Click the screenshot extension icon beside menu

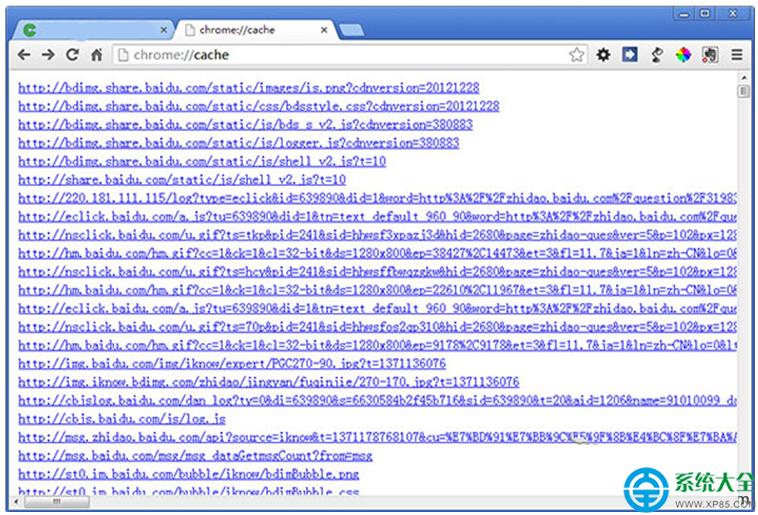tap(710, 55)
